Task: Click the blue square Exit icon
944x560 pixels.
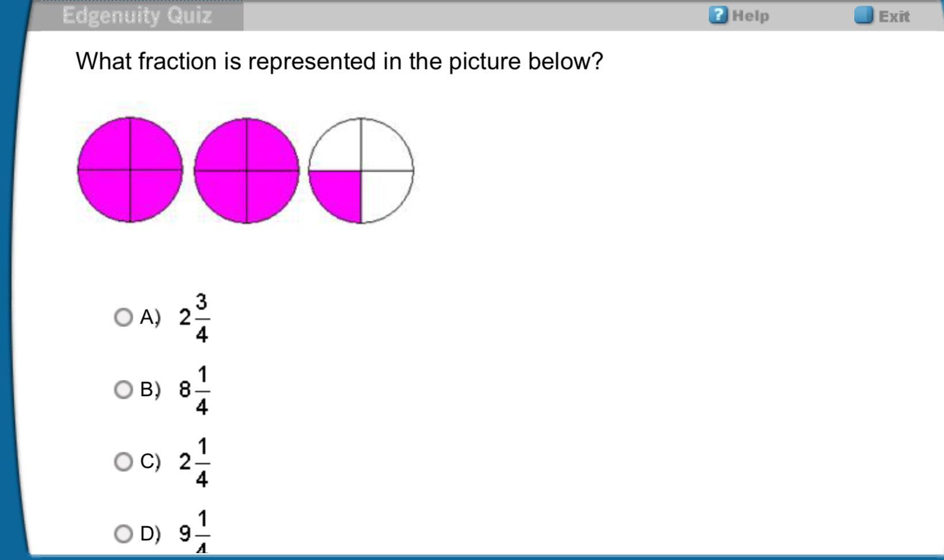Action: [x=864, y=15]
